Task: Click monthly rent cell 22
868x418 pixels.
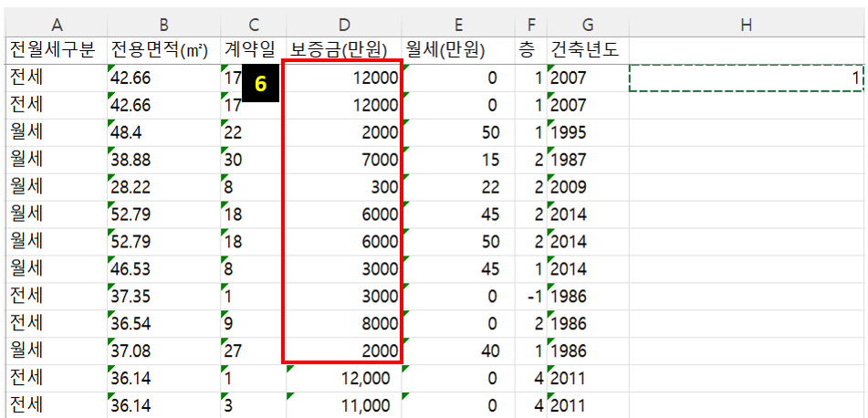Action: (458, 187)
